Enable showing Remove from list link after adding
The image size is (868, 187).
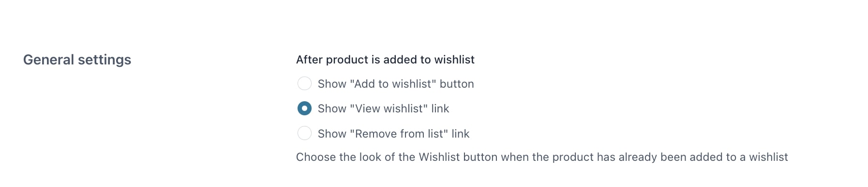click(304, 133)
